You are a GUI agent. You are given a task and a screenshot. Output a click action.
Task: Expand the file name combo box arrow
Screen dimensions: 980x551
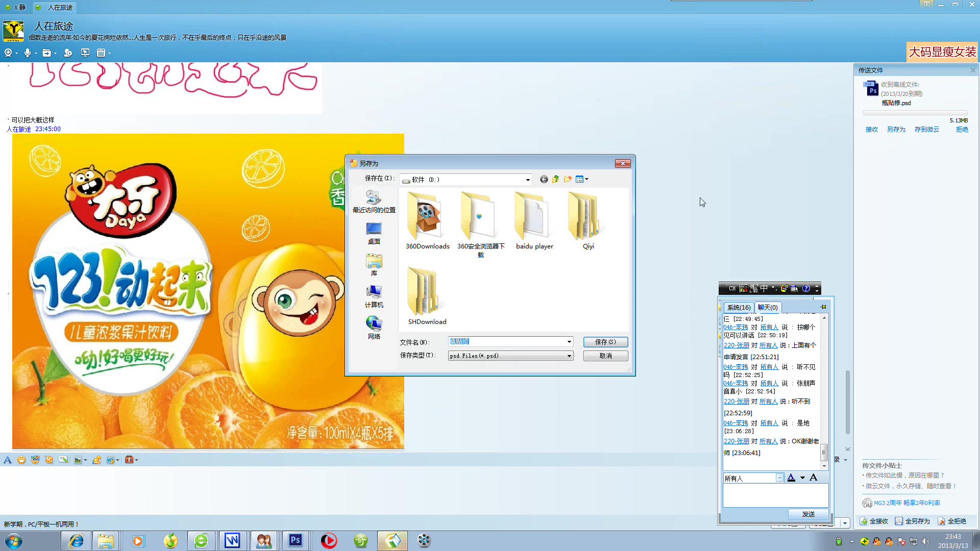pyautogui.click(x=569, y=342)
